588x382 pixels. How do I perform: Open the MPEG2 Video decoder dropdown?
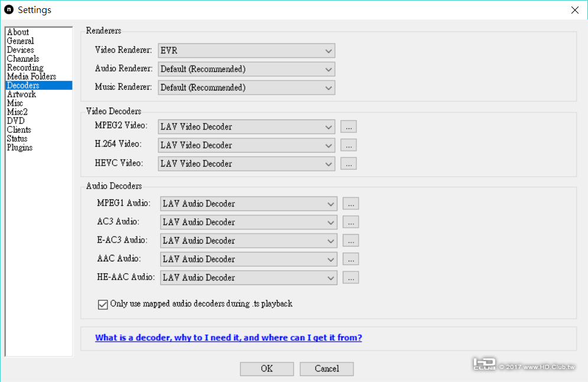pyautogui.click(x=246, y=127)
